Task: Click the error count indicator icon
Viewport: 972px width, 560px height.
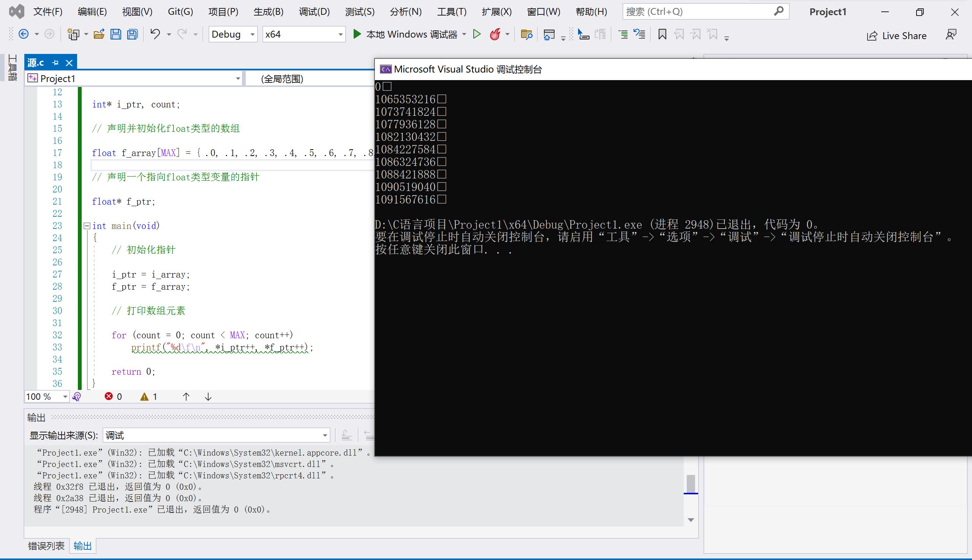Action: point(109,396)
